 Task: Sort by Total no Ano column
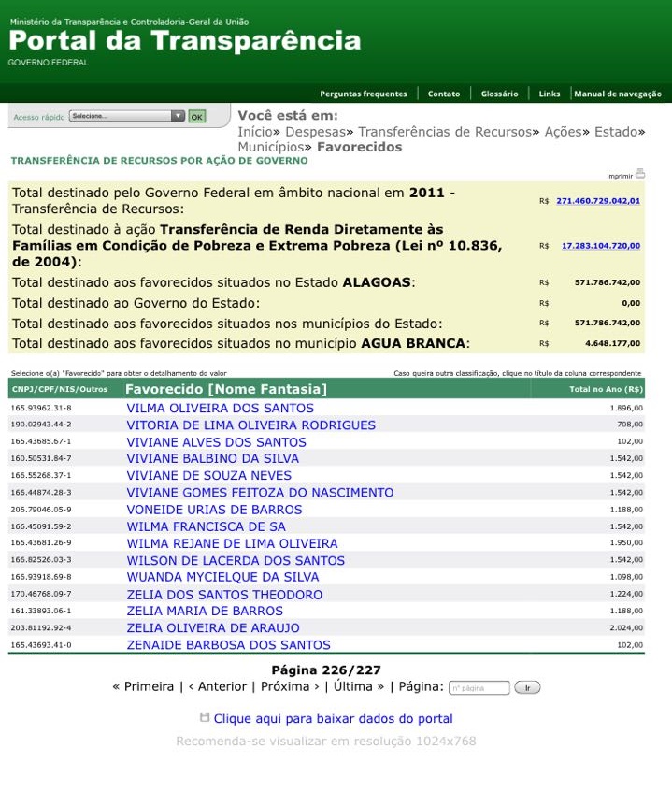coord(606,389)
